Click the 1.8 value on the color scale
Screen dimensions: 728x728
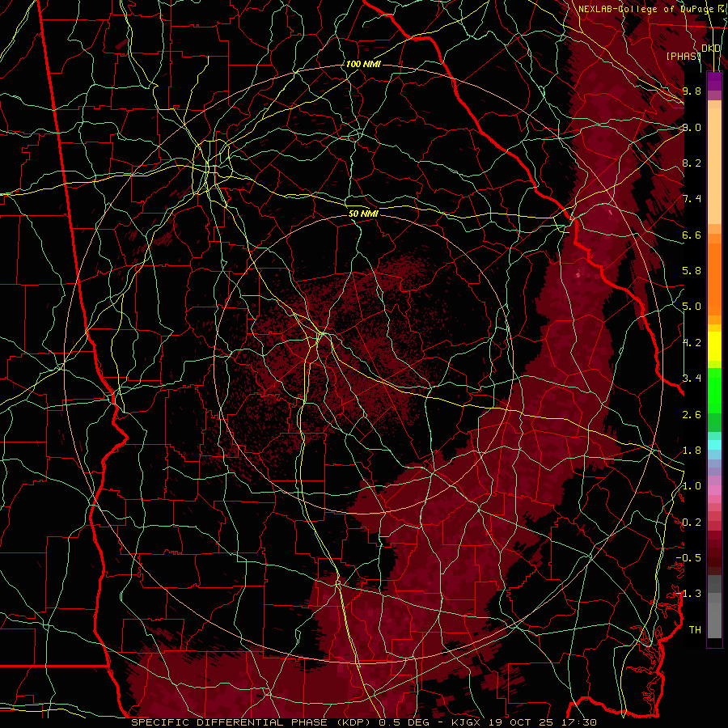(x=692, y=451)
